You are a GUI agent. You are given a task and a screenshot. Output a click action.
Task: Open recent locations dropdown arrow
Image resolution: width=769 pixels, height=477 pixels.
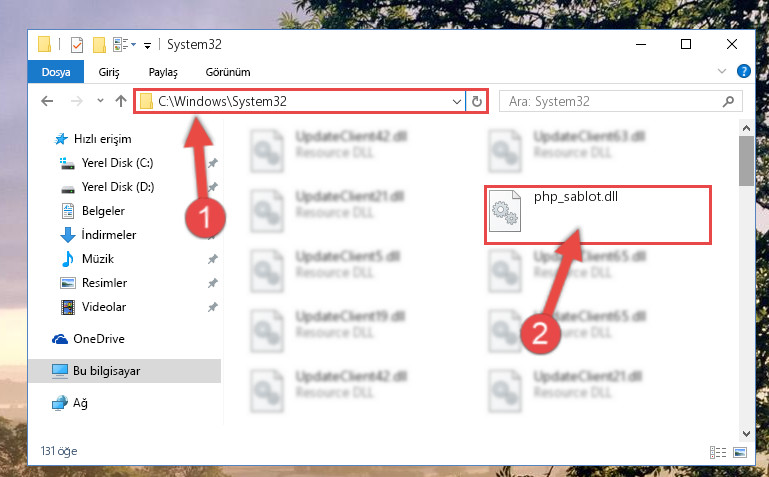(100, 100)
